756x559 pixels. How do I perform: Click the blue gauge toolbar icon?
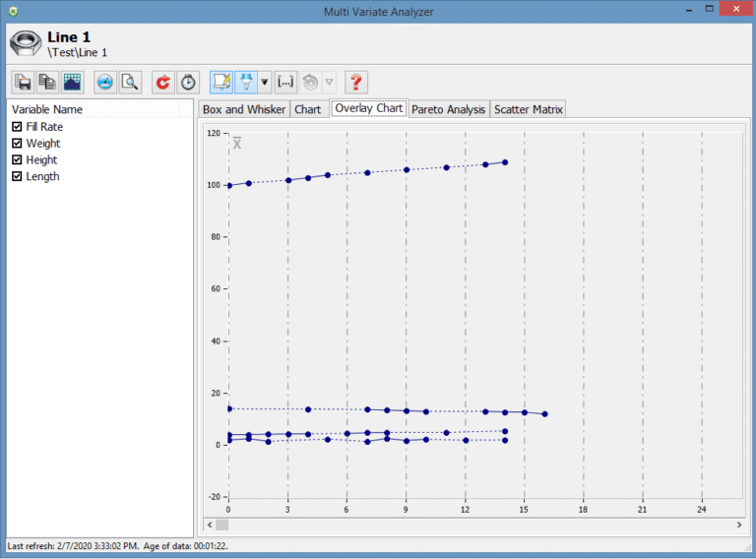tap(104, 82)
